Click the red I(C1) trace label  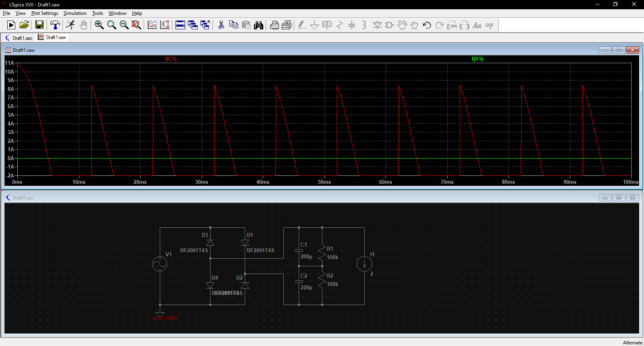tap(171, 59)
